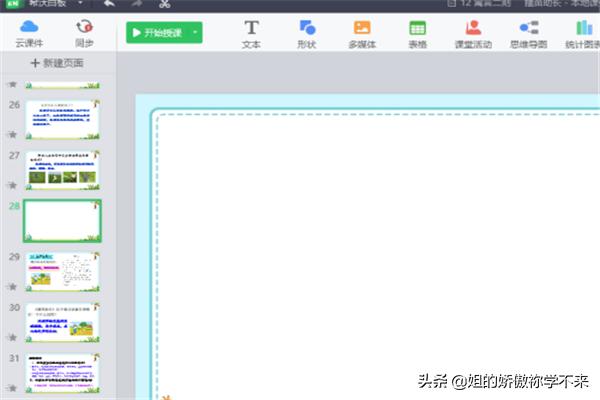The width and height of the screenshot is (600, 400).
Task: Insert a 表格 table
Action: pos(417,33)
